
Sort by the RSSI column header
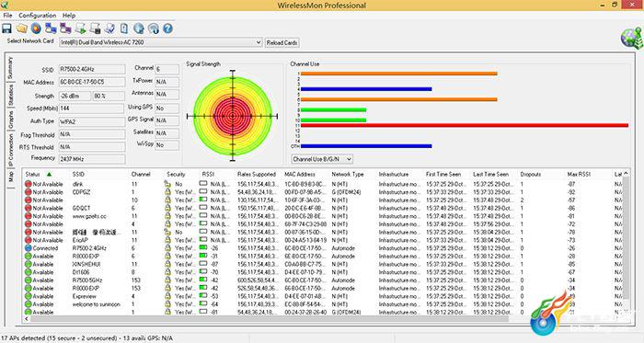click(x=208, y=175)
